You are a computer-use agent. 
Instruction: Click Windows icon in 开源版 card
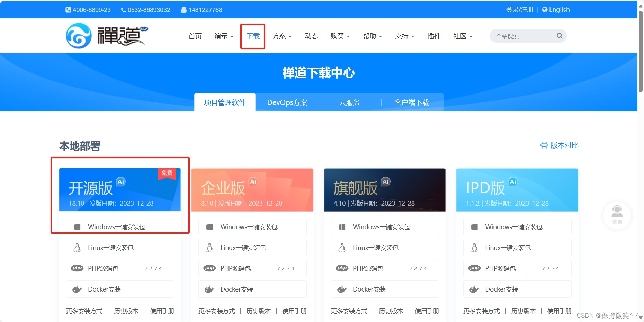(x=77, y=227)
